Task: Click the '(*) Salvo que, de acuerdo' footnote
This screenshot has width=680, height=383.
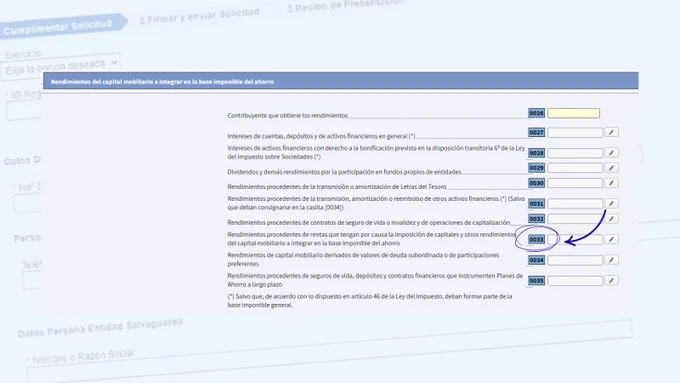Action: click(369, 301)
